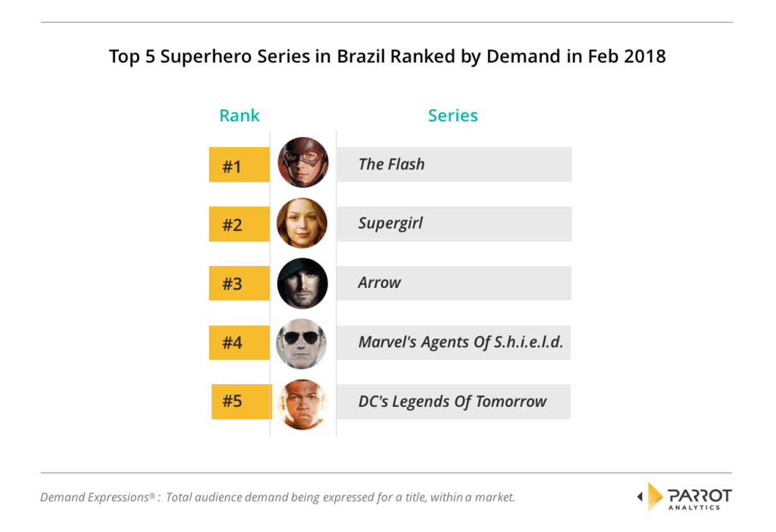Click the chart title text

click(387, 56)
